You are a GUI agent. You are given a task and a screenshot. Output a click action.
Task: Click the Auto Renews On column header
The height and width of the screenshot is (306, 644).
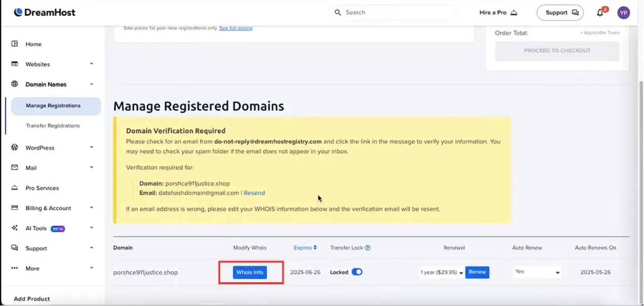click(595, 248)
